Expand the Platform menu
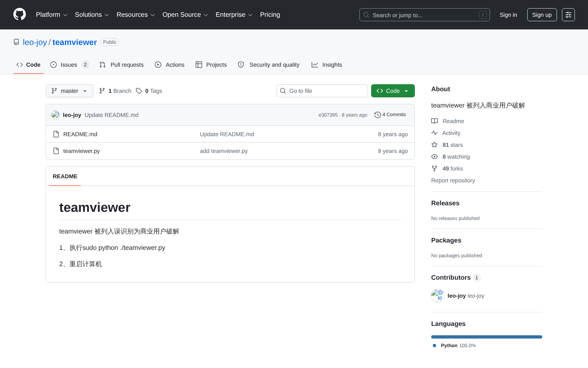Viewport: 588px width, 368px height. point(51,15)
